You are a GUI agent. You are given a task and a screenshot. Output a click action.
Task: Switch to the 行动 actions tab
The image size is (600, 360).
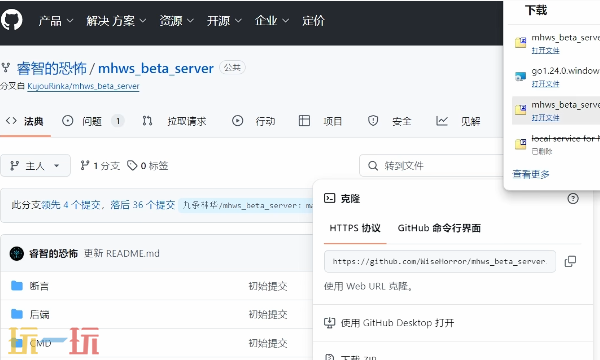[x=253, y=121]
